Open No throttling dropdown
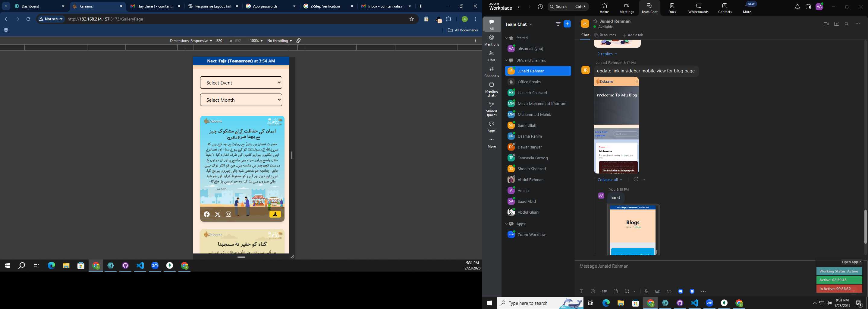The height and width of the screenshot is (309, 868). pyautogui.click(x=279, y=40)
